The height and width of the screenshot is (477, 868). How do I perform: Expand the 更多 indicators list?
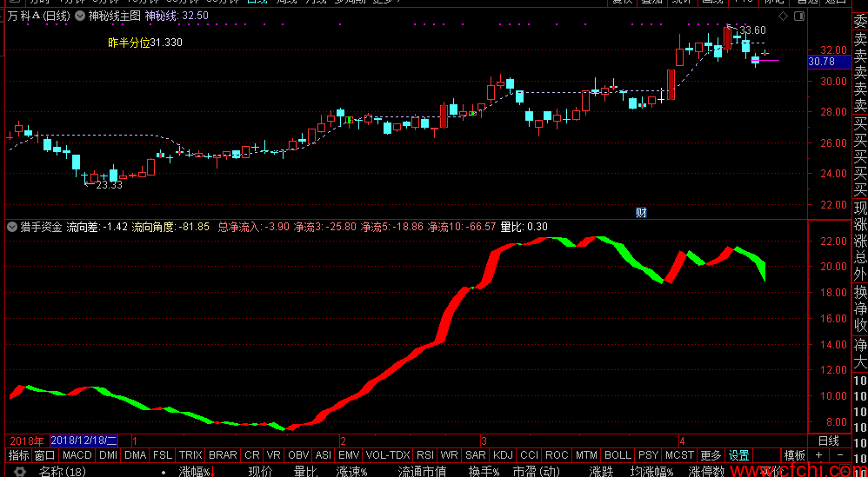(x=711, y=455)
